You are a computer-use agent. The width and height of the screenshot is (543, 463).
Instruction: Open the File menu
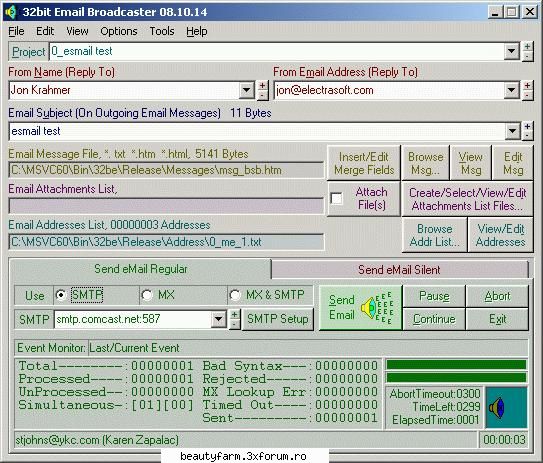pyautogui.click(x=16, y=31)
